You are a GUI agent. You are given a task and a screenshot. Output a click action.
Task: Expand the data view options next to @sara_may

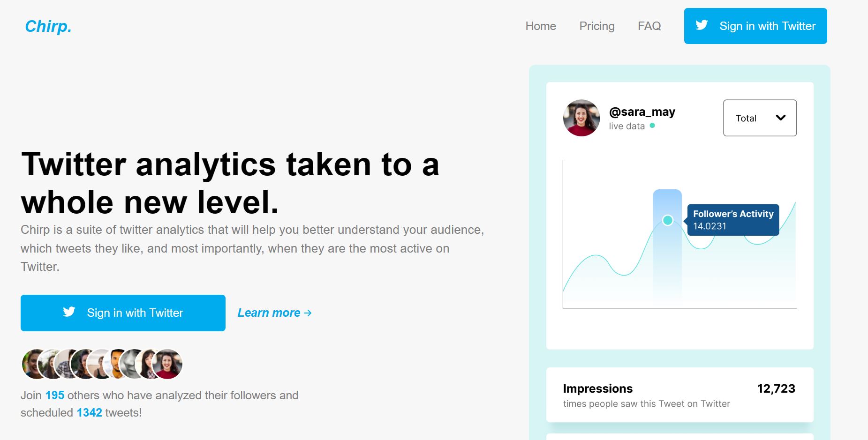click(x=759, y=118)
